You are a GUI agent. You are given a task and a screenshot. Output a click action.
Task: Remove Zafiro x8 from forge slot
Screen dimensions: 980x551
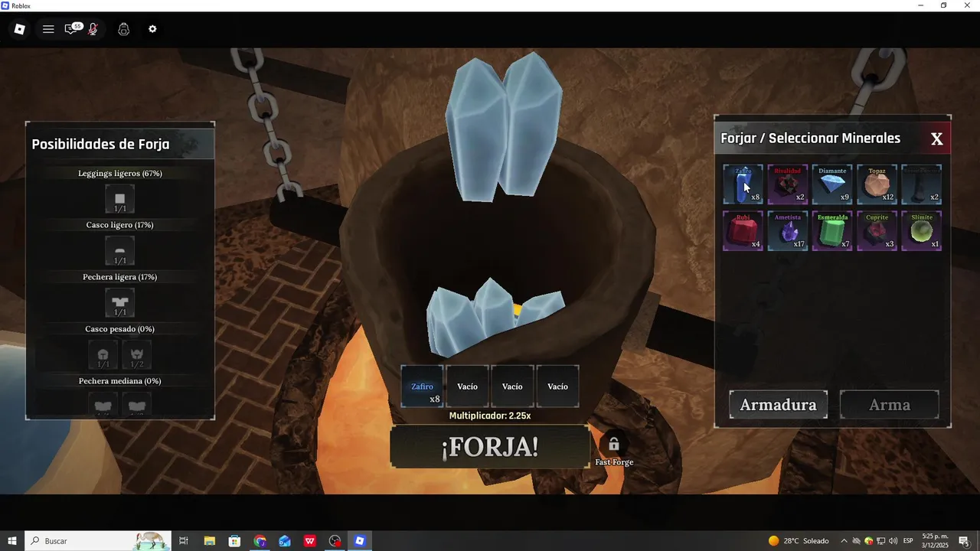click(x=423, y=386)
